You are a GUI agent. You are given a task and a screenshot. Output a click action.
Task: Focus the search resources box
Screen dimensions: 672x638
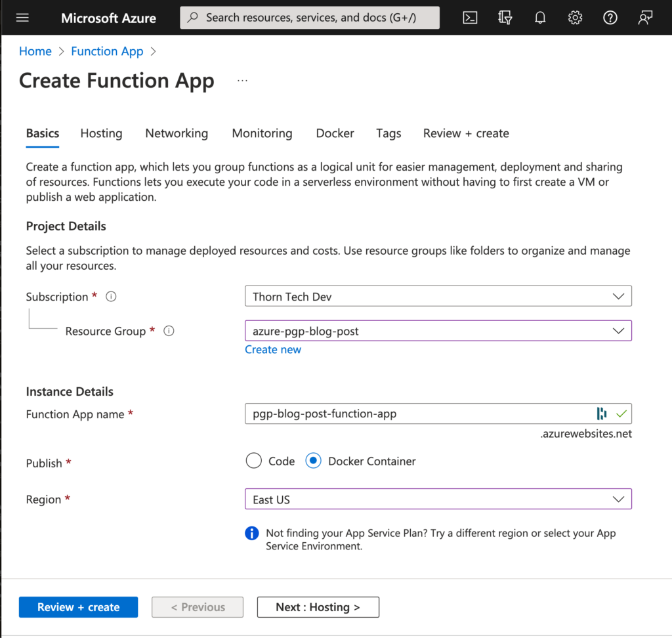310,18
